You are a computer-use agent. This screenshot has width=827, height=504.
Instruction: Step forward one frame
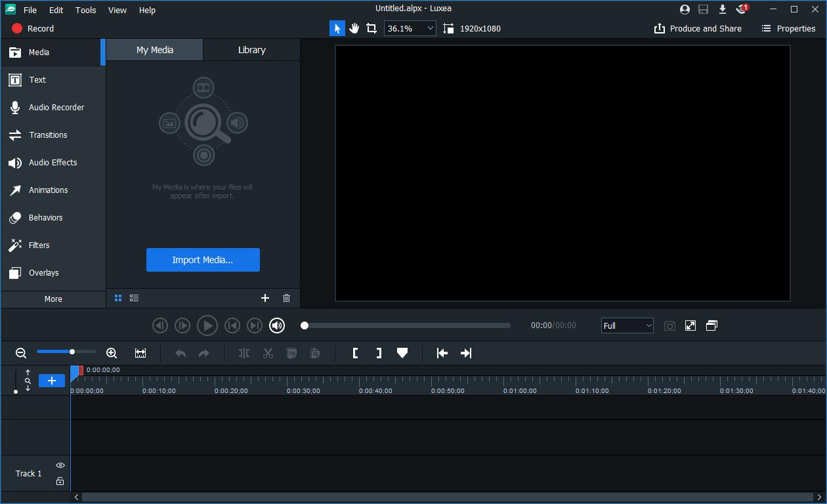pos(182,325)
